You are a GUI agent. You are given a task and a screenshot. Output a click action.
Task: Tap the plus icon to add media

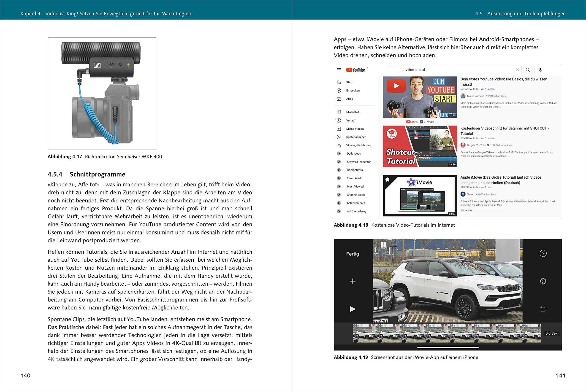click(352, 282)
